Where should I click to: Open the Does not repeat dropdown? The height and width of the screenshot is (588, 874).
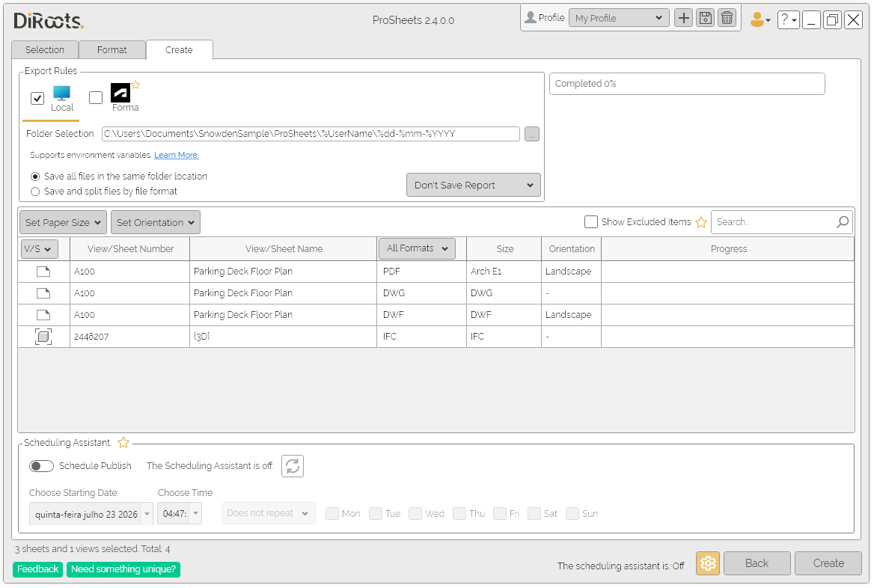click(269, 513)
